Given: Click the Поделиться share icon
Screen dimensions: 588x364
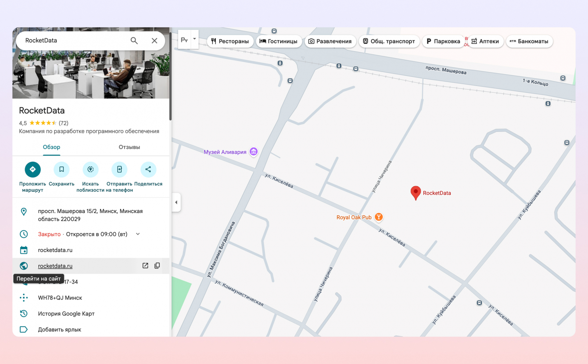Looking at the screenshot, I should (148, 169).
